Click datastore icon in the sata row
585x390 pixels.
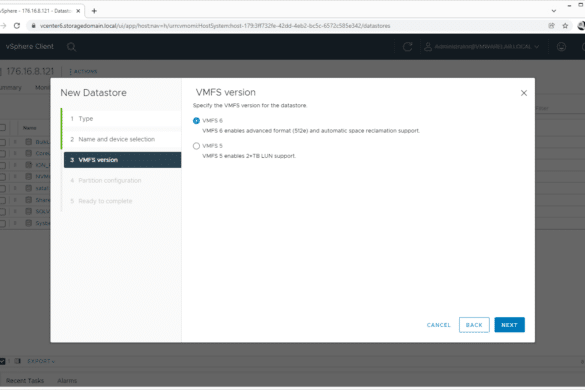coord(29,188)
